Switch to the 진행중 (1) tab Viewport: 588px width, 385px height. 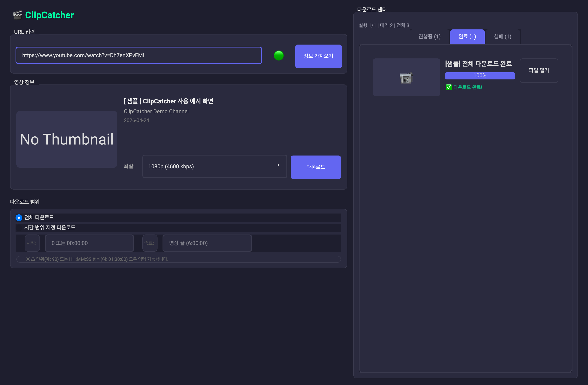[x=429, y=37]
